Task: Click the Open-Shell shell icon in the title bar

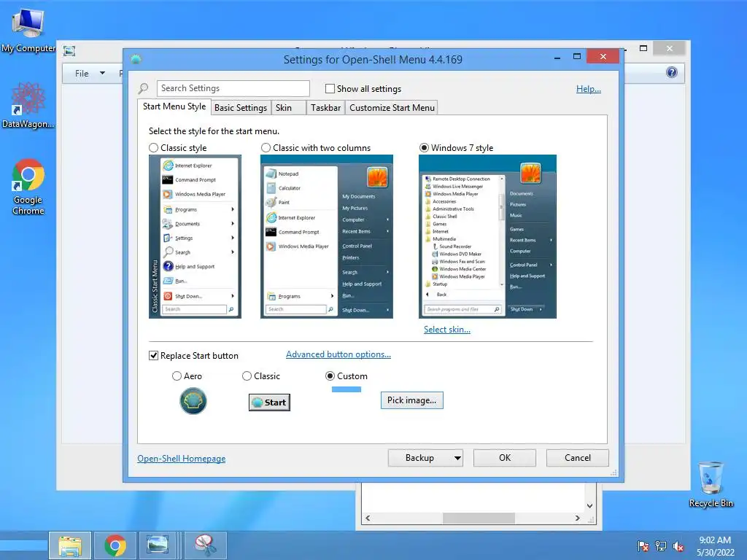Action: click(x=136, y=60)
